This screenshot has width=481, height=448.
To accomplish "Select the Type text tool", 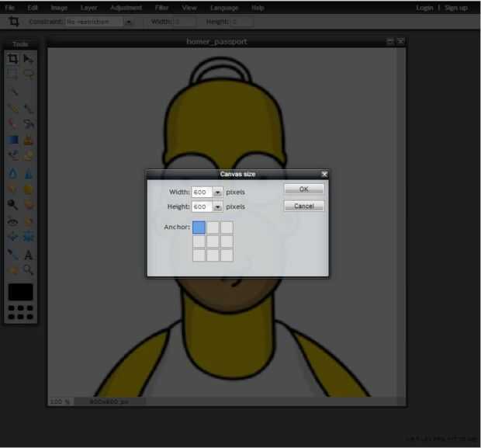I will pyautogui.click(x=29, y=255).
